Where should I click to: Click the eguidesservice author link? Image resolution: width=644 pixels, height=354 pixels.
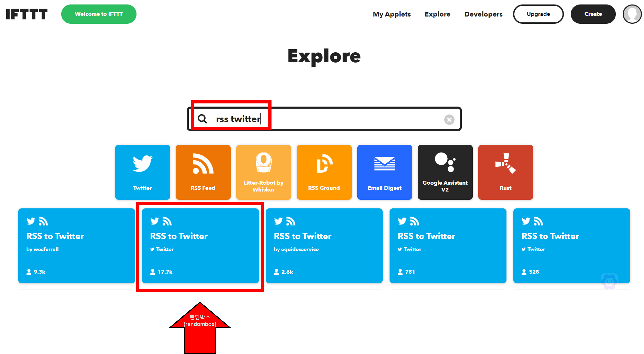coord(300,249)
